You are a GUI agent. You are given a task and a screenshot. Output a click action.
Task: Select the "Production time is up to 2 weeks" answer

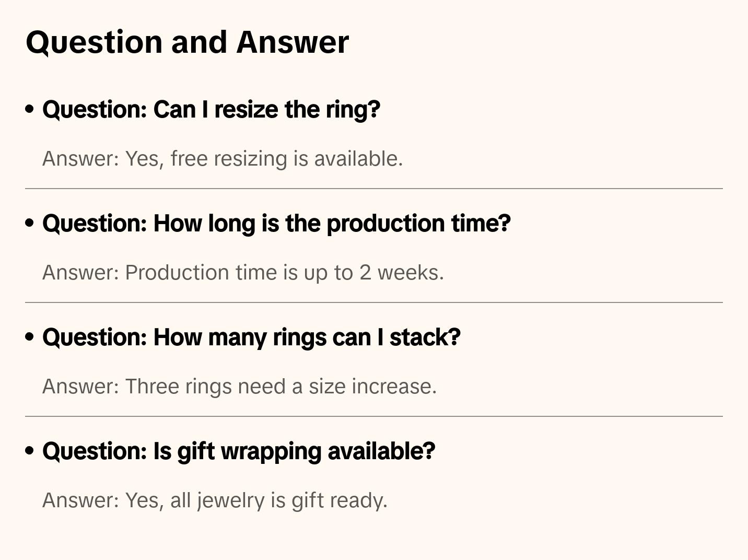243,273
